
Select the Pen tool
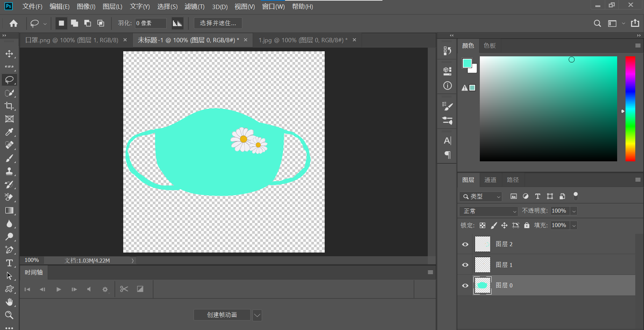(9, 250)
